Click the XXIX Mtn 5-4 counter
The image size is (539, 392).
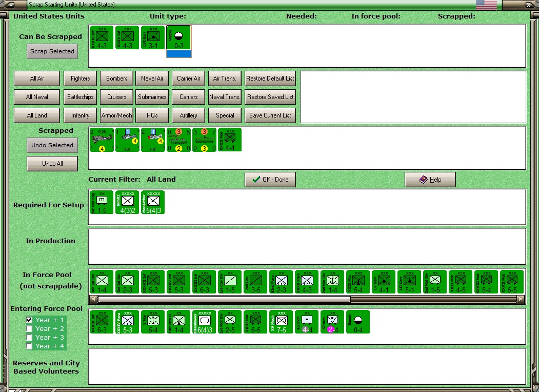coord(358,282)
